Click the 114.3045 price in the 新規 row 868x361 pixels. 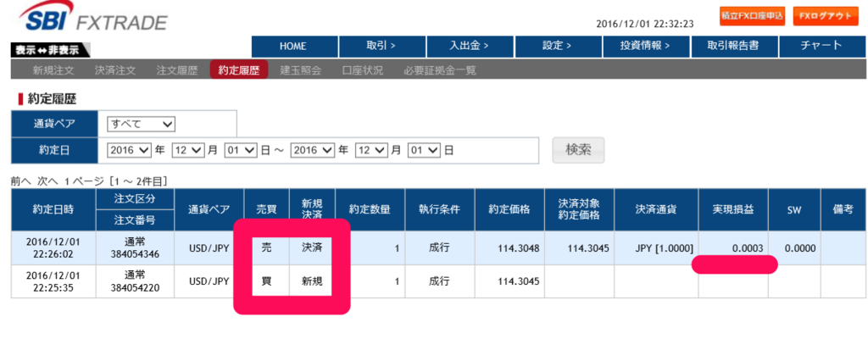(518, 281)
